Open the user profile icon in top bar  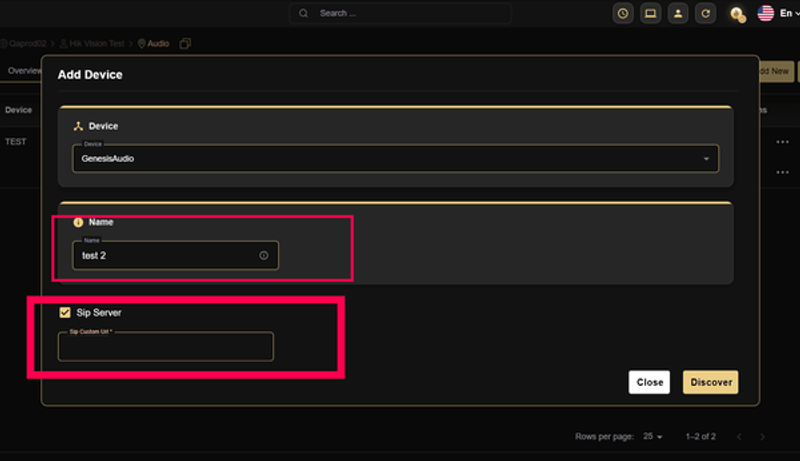(678, 13)
